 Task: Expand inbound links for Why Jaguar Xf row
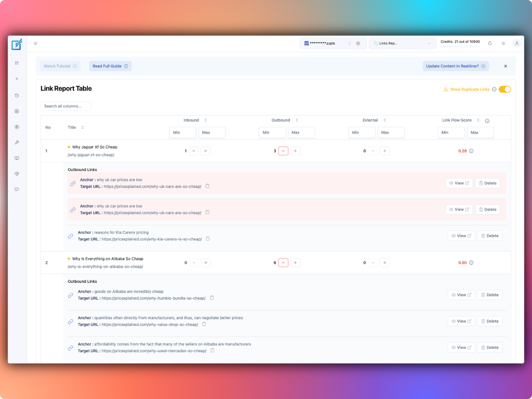(194, 151)
